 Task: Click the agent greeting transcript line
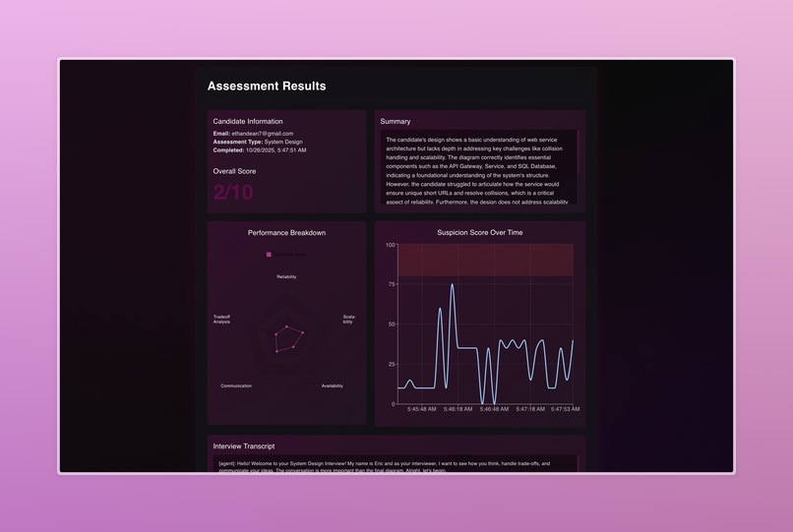(385, 467)
